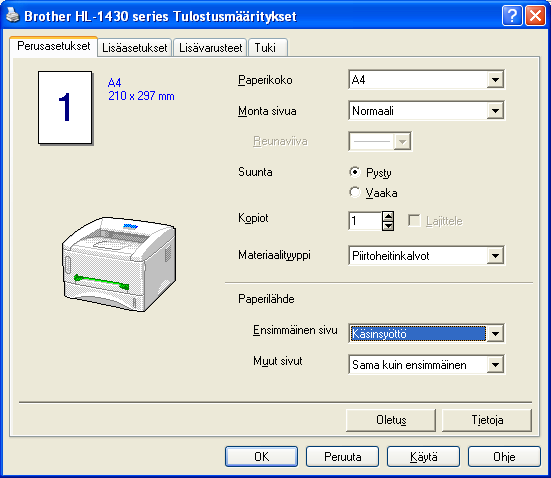Click the Kopiot number input field
Image resolution: width=551 pixels, height=478 pixels.
pos(365,221)
